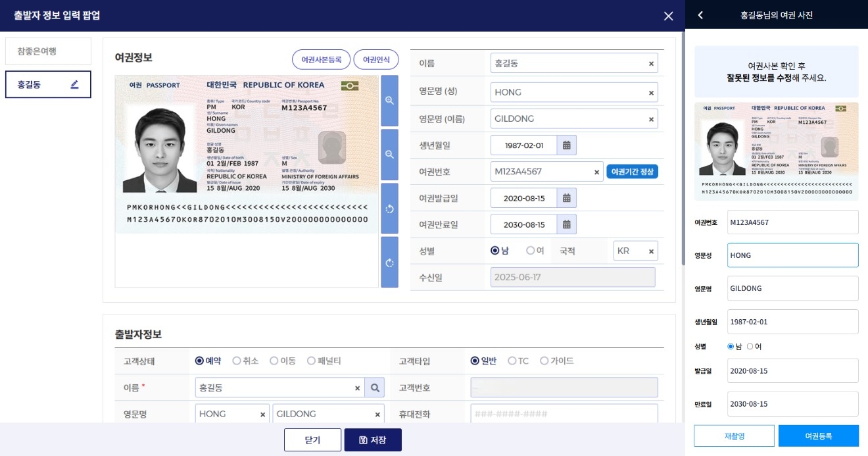Select 참좋은여행 in the left sidebar
The image size is (868, 456).
[x=47, y=50]
